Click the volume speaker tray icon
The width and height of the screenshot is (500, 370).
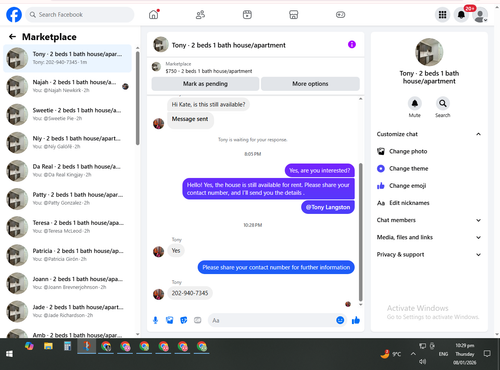tap(423, 361)
